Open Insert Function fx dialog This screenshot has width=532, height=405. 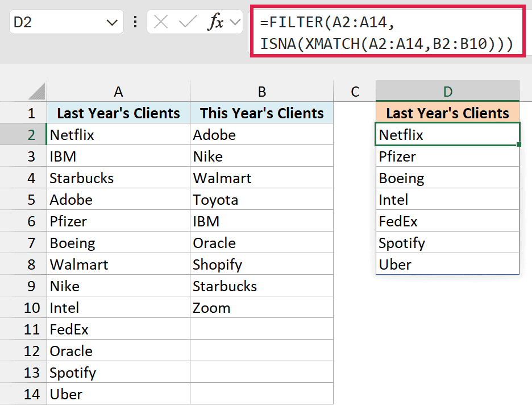215,22
